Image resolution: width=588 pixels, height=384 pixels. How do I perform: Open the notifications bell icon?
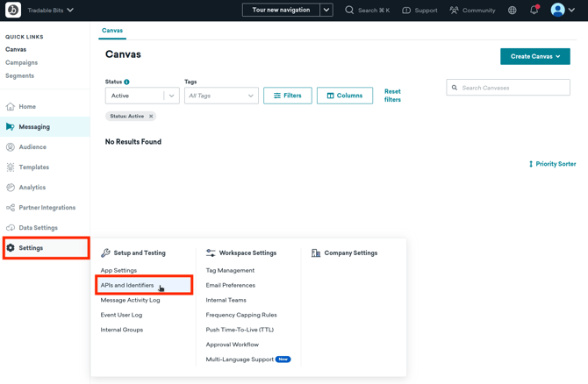pyautogui.click(x=534, y=11)
